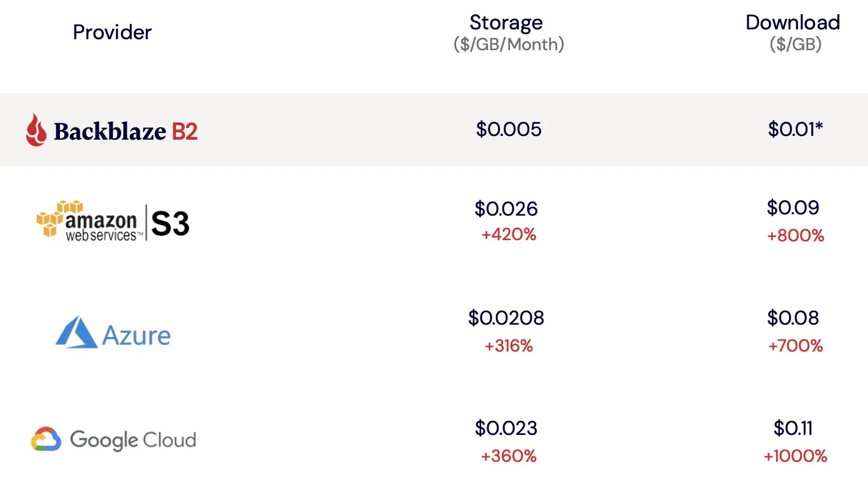Viewport: 868px width, 479px height.
Task: Click the Backblaze flame logo icon
Action: coord(36,130)
